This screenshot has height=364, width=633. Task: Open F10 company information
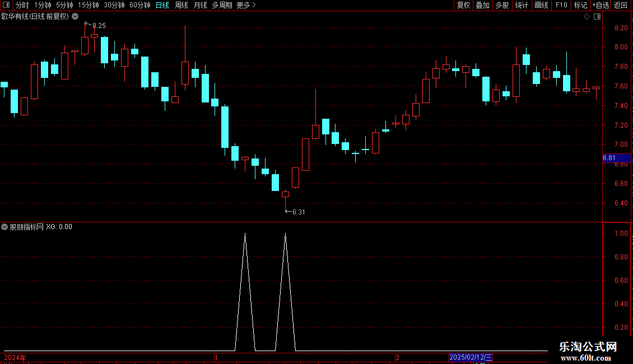561,5
